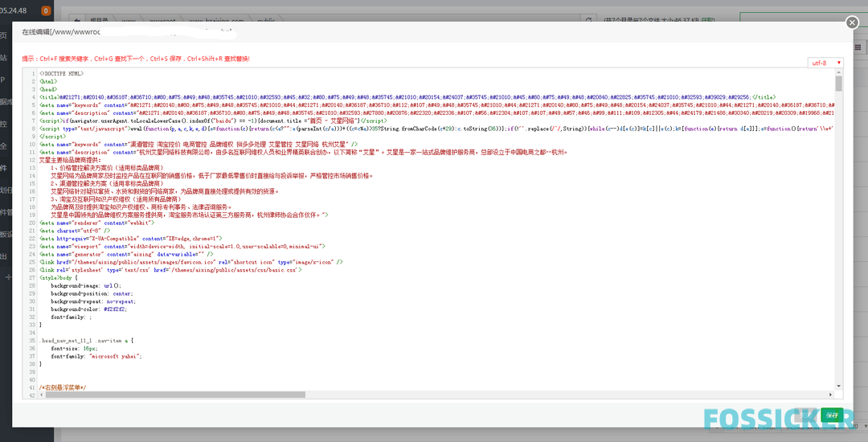Click the background-position: center line
Screen dimensions: 868x442
tap(92, 293)
